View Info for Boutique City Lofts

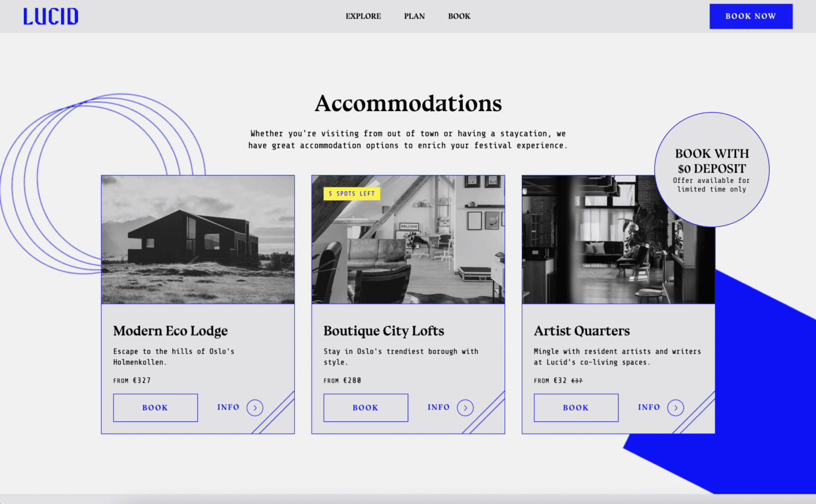439,407
